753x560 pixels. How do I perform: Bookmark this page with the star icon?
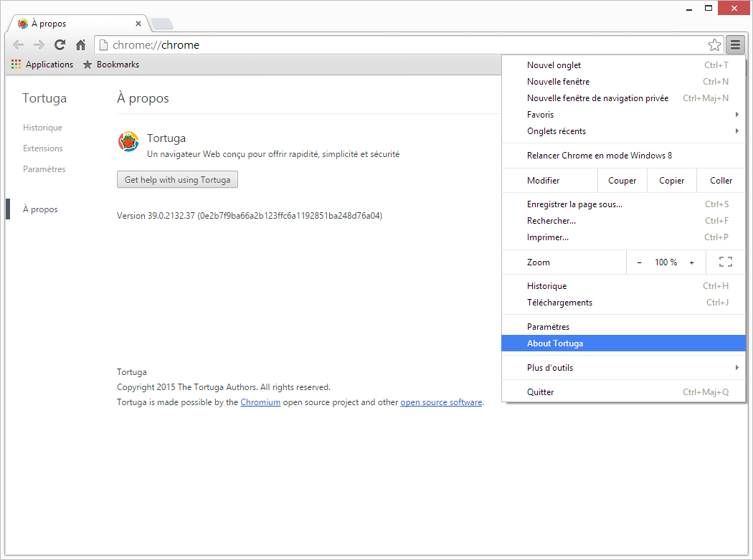[714, 44]
